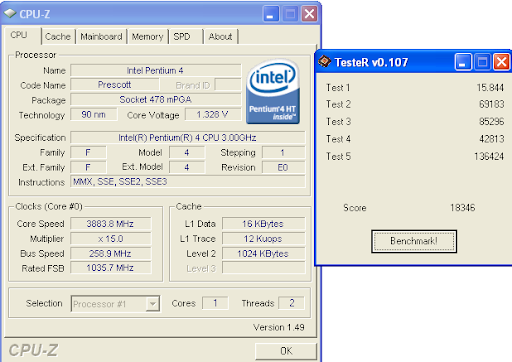Click the Revision value E0
Viewport: 512px width, 362px height.
(x=284, y=167)
